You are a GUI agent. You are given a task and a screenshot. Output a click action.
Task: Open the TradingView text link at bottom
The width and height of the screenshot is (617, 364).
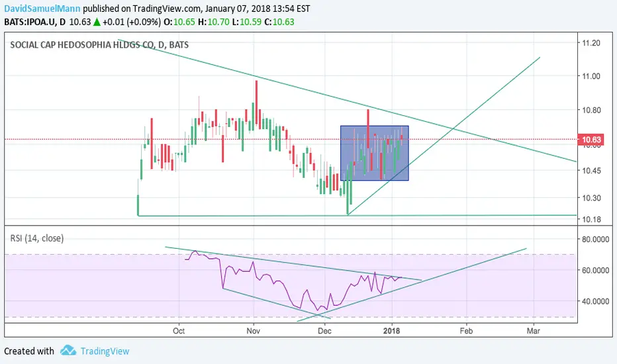pyautogui.click(x=105, y=351)
